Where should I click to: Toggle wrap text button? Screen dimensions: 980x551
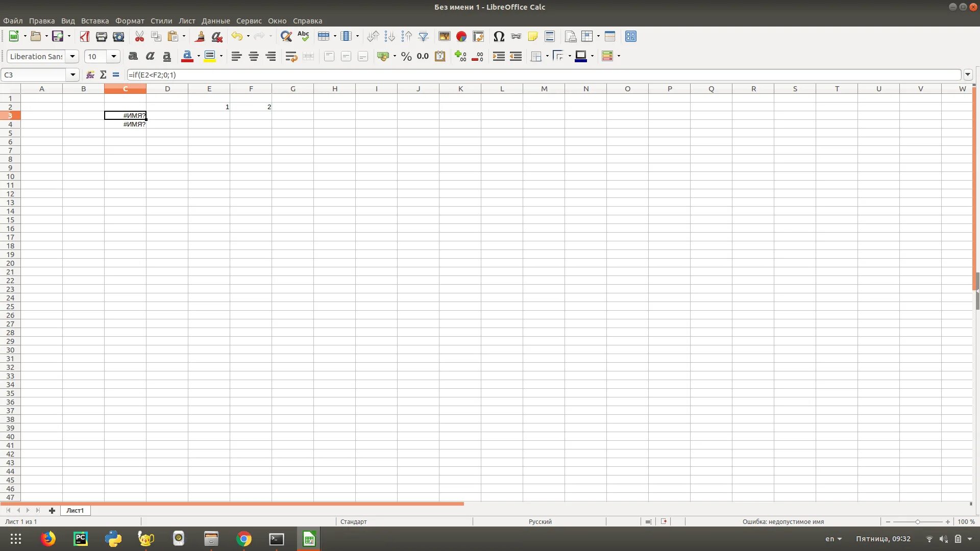pyautogui.click(x=291, y=57)
